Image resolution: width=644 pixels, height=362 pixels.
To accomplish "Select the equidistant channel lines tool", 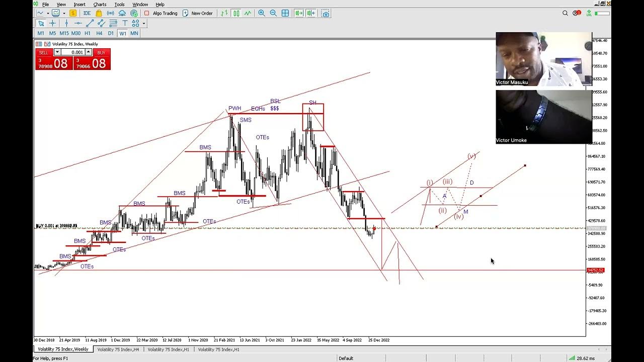I will [113, 23].
